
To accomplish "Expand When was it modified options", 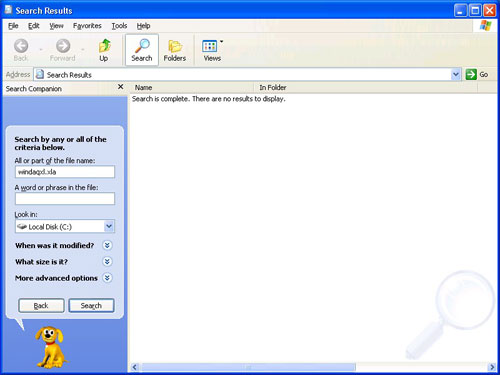I will point(107,246).
